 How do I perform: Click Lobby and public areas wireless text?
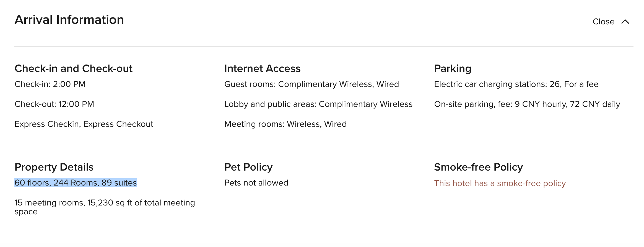click(318, 104)
